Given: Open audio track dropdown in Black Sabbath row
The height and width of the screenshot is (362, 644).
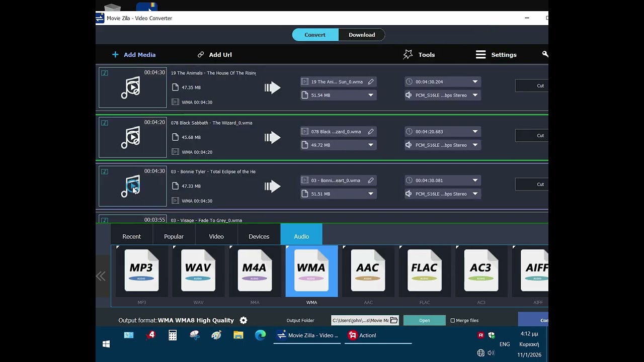Looking at the screenshot, I should [x=475, y=145].
